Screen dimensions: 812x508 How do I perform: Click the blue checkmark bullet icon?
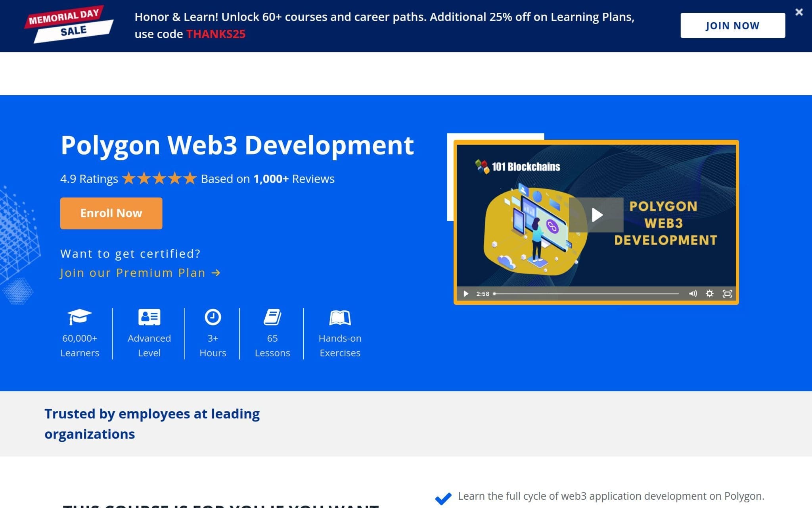coord(443,498)
